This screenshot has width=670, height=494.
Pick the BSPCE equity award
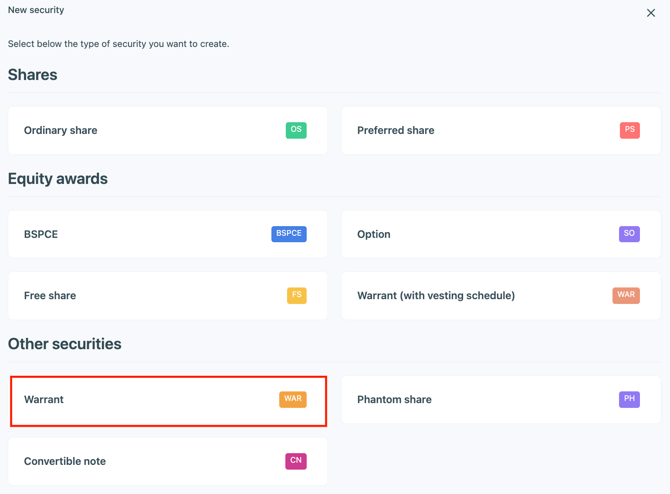pos(41,235)
